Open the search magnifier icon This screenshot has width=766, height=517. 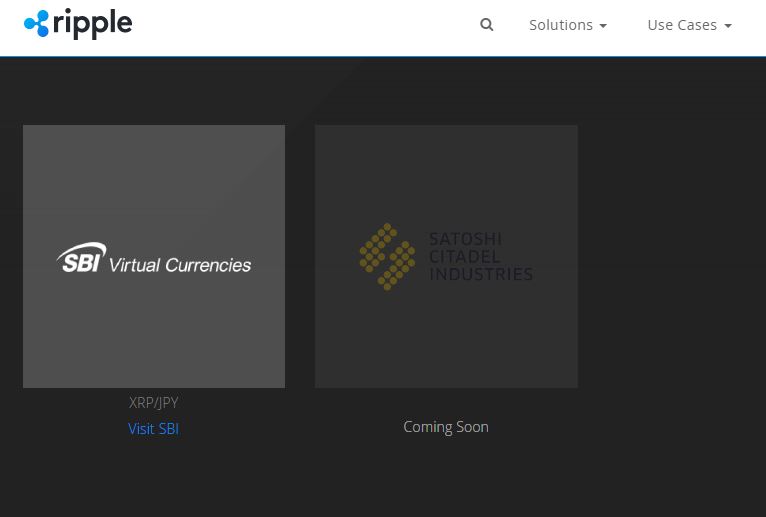coord(487,24)
